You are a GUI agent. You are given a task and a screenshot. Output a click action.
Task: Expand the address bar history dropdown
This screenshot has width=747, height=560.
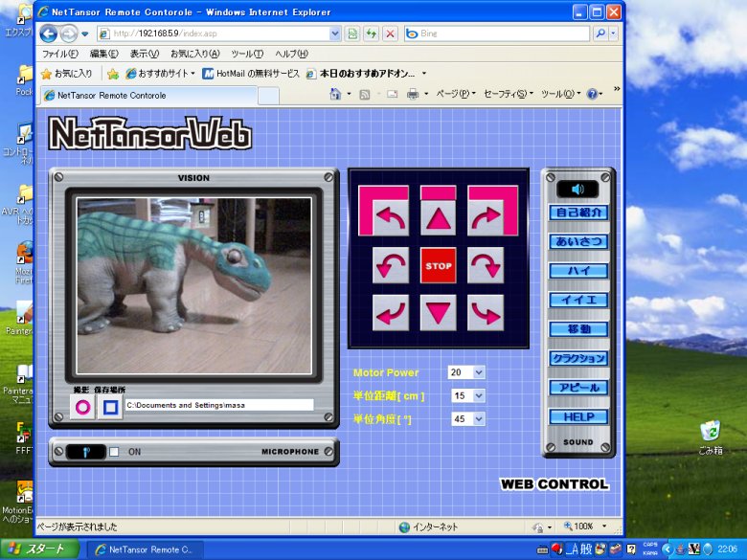point(335,34)
